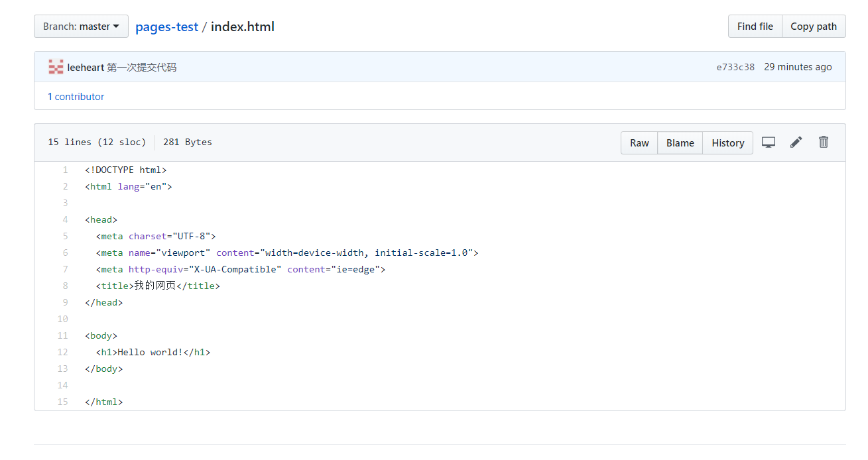868x460 pixels.
Task: Expand the Branch: master dropdown
Action: pyautogui.click(x=81, y=27)
